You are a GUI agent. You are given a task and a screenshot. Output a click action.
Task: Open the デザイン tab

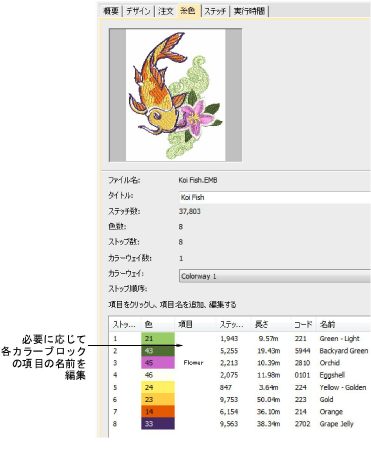point(138,11)
